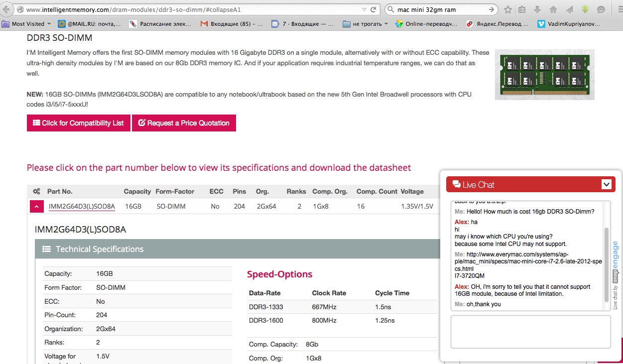Click the 667MHz clock rate value
Viewport: 623px width, 364px height.
(324, 307)
